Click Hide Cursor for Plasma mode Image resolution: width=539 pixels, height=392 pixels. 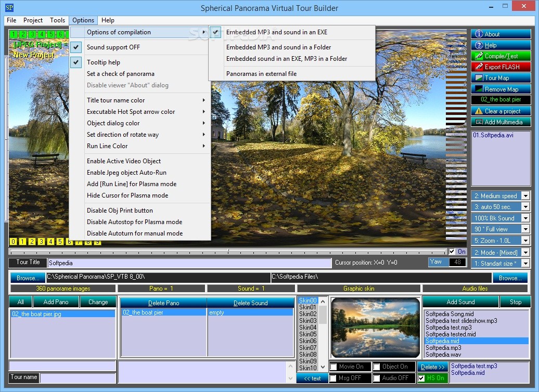[140, 195]
